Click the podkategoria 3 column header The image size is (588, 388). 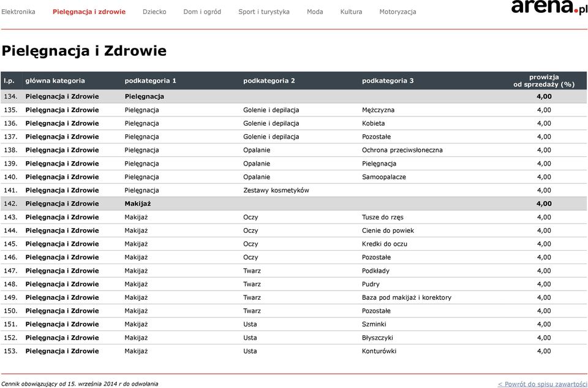tap(388, 81)
